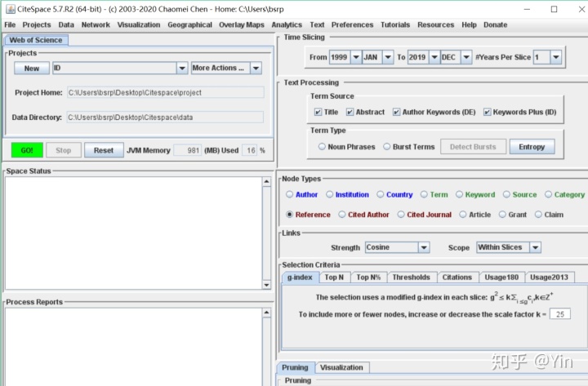Open the Scope Within Slices dropdown

535,247
